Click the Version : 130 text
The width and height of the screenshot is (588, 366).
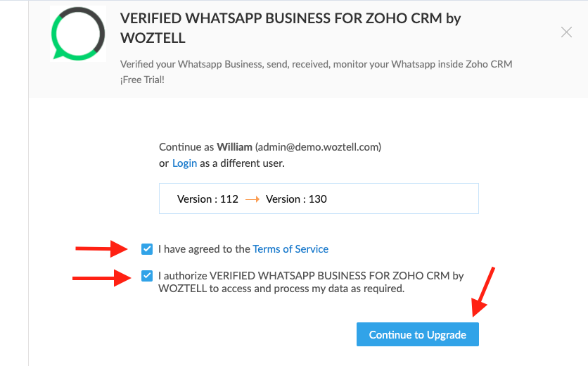pos(296,199)
